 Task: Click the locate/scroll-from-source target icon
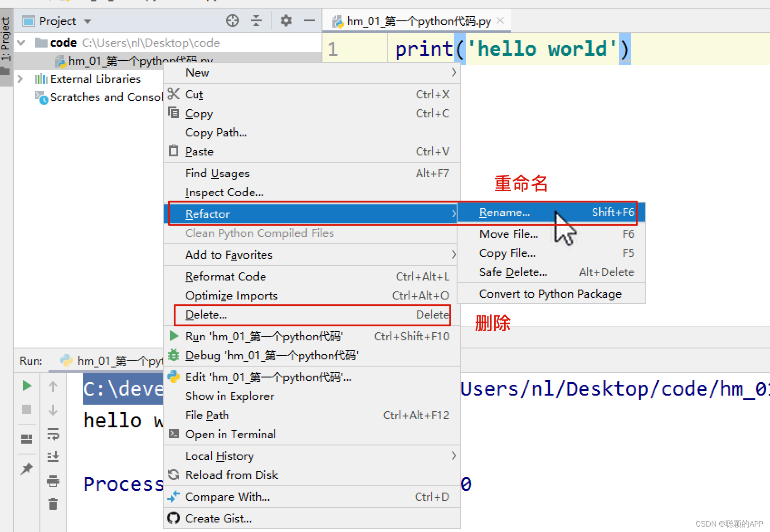coord(233,20)
